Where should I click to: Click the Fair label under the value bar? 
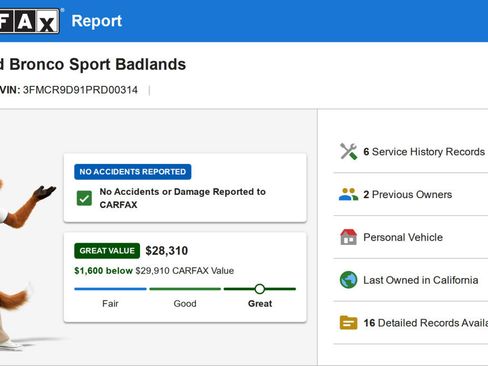pyautogui.click(x=110, y=303)
